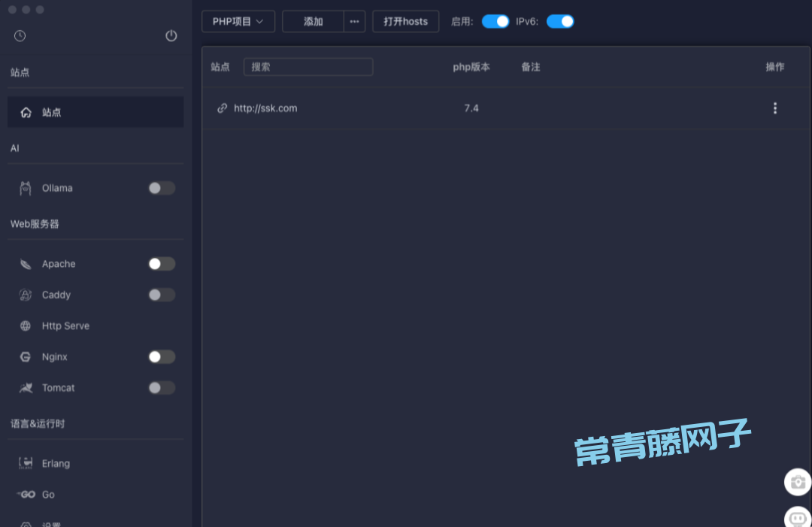Click the 搜索 search field
The image size is (812, 527).
[308, 67]
